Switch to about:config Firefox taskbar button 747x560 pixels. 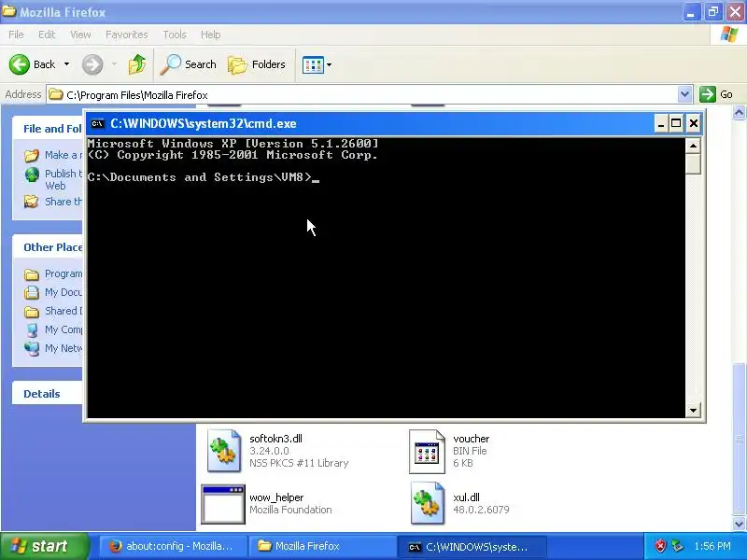coord(172,546)
